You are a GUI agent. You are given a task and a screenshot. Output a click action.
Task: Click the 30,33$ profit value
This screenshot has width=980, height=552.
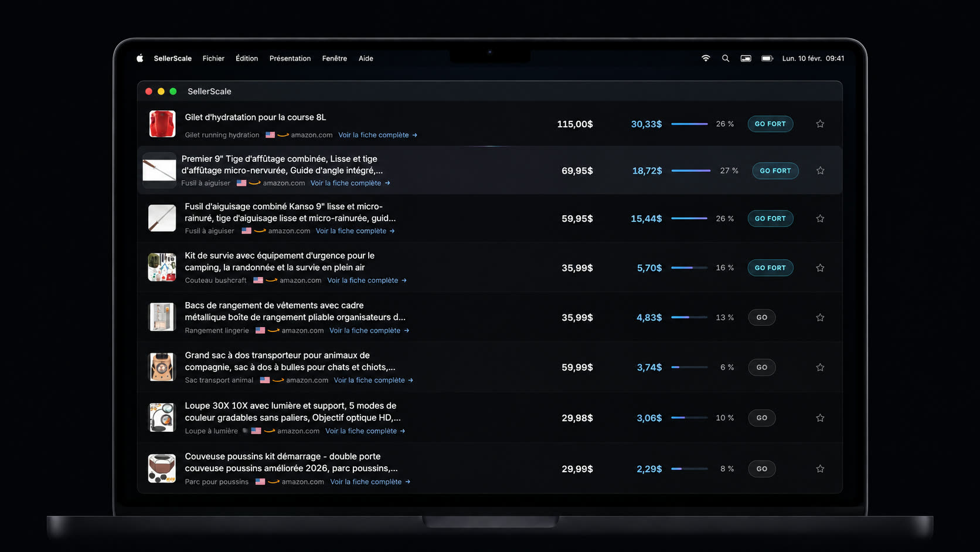(x=646, y=124)
